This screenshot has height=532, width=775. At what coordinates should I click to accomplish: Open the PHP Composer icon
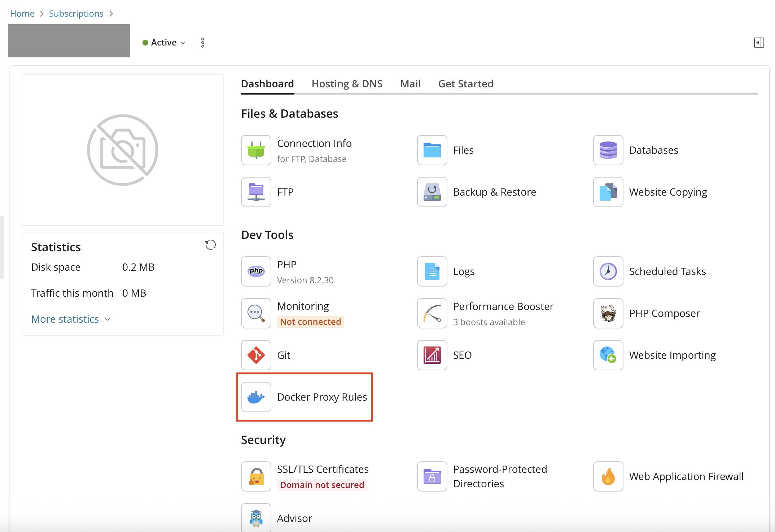point(608,313)
